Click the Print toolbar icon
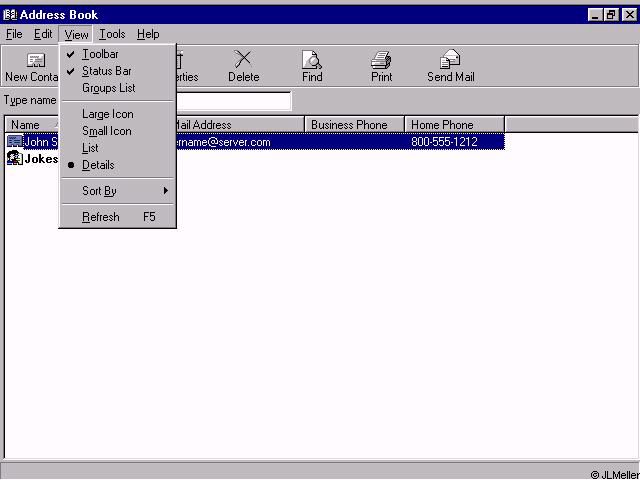 click(381, 61)
